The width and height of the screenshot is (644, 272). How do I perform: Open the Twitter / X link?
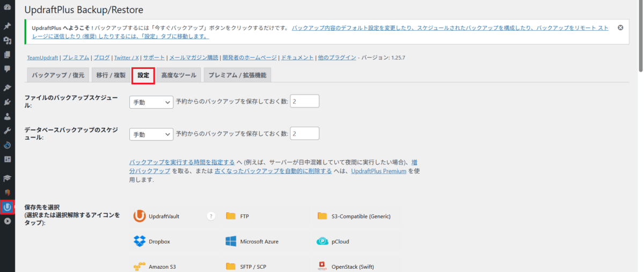[x=127, y=57]
